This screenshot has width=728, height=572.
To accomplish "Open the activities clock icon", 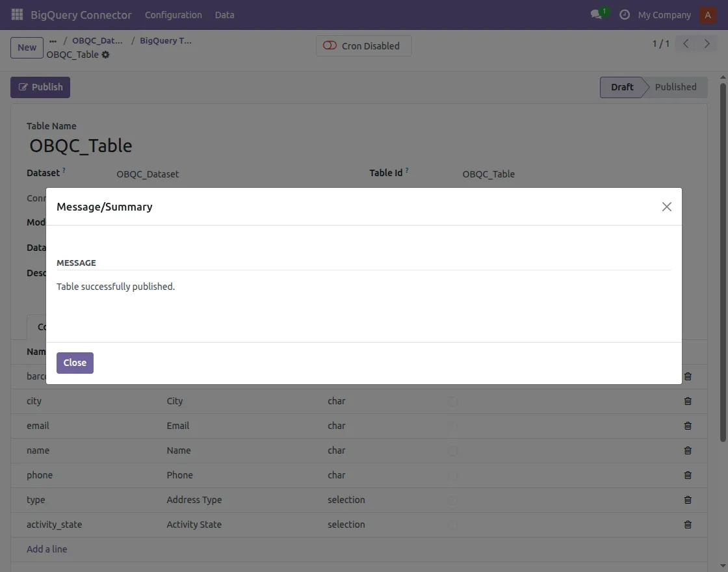I will tap(623, 14).
